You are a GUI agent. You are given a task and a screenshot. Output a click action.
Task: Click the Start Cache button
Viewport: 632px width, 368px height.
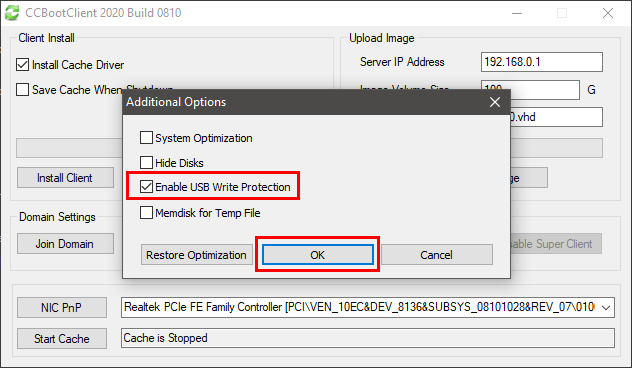click(x=62, y=339)
